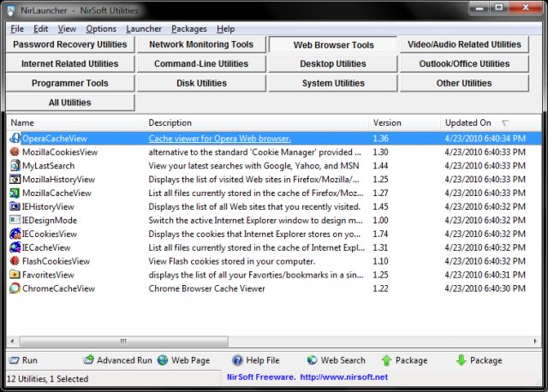Viewport: 548px width, 392px height.
Task: Switch to Password Recovery Utilities category
Action: tap(70, 45)
